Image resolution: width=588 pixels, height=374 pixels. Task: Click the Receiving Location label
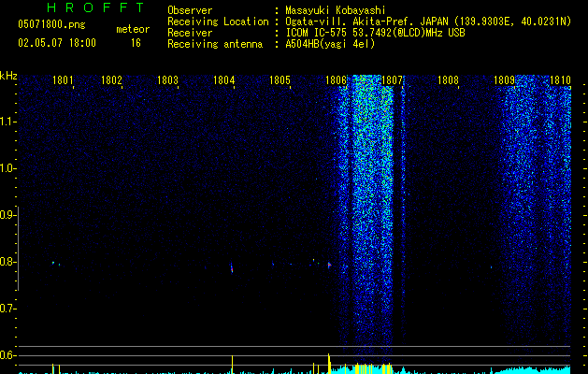click(218, 22)
